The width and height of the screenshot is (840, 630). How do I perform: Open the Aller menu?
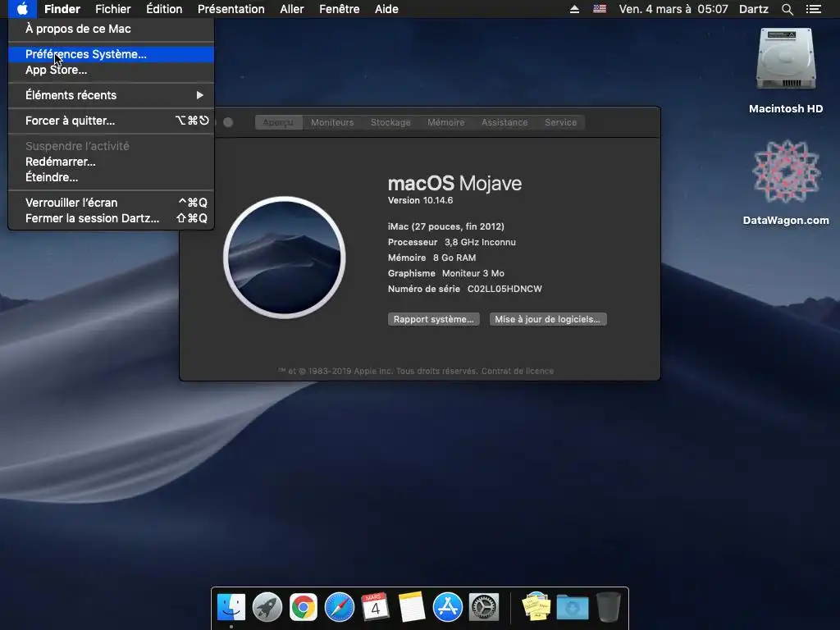click(x=292, y=9)
